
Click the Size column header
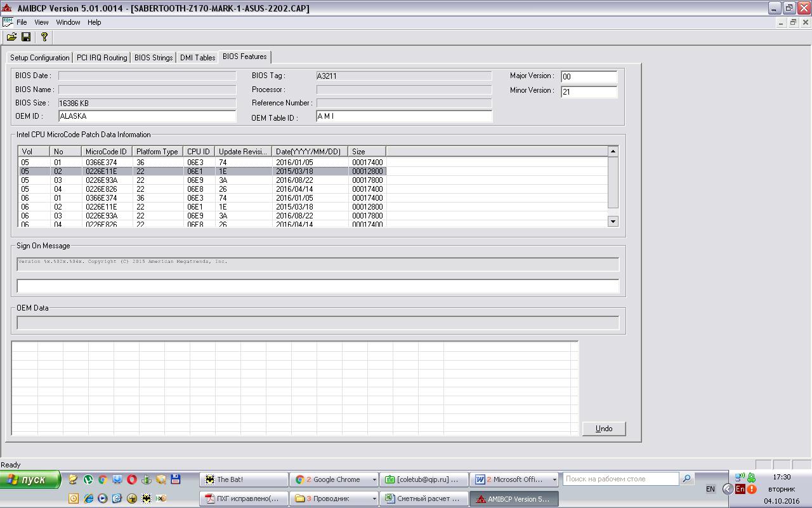(367, 152)
